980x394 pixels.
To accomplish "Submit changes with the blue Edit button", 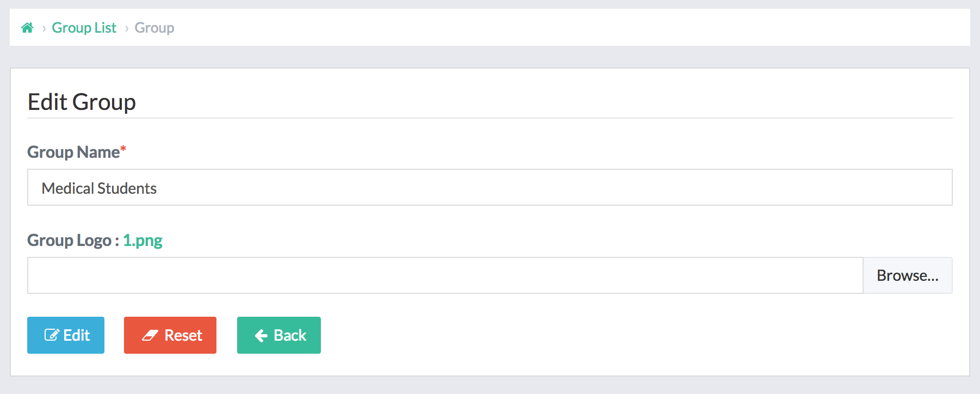I will coord(66,335).
